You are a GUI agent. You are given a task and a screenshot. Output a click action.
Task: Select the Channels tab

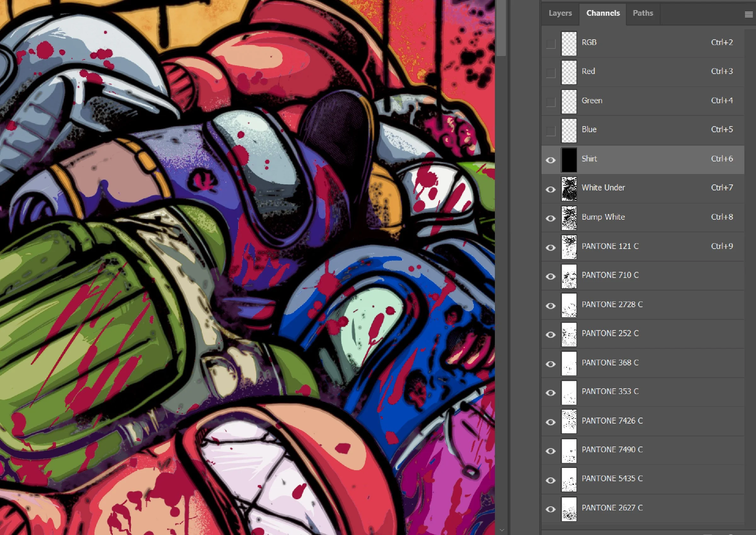pos(603,13)
